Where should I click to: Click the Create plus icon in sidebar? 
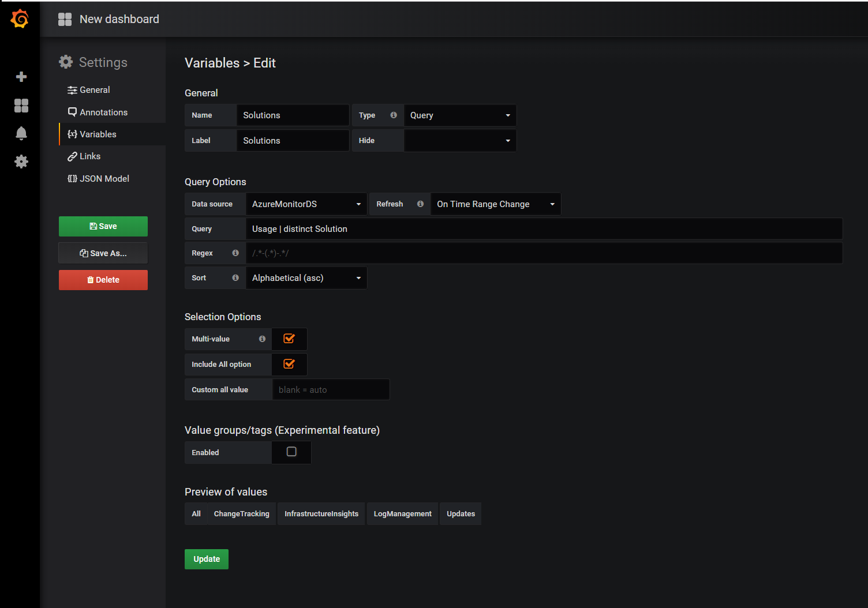[x=21, y=77]
